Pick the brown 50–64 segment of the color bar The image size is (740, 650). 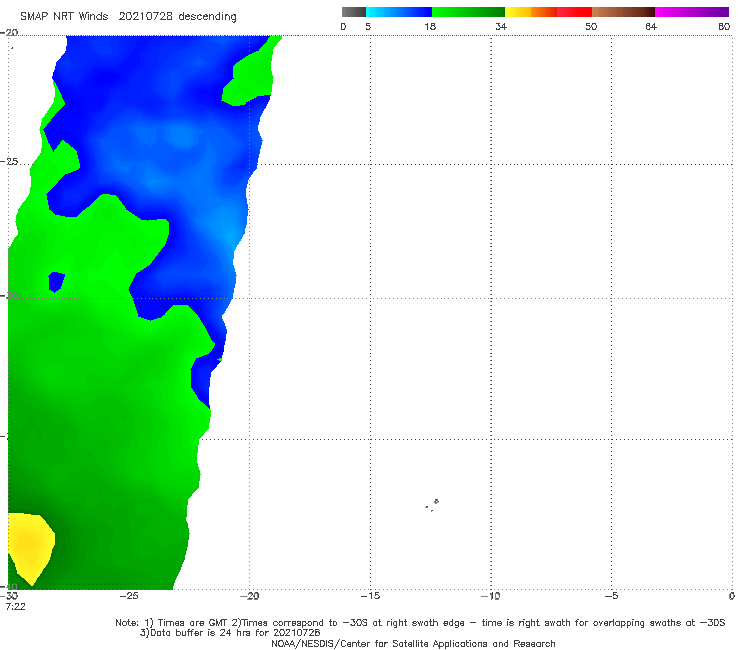point(623,12)
